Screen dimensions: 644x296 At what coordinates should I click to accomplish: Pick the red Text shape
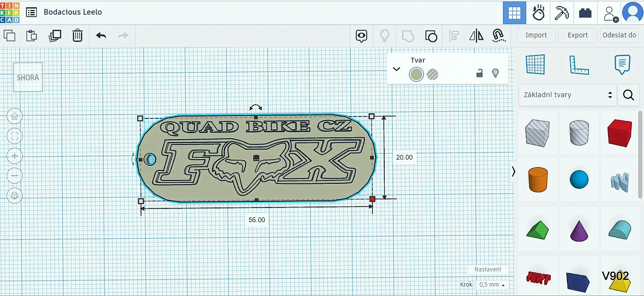538,278
